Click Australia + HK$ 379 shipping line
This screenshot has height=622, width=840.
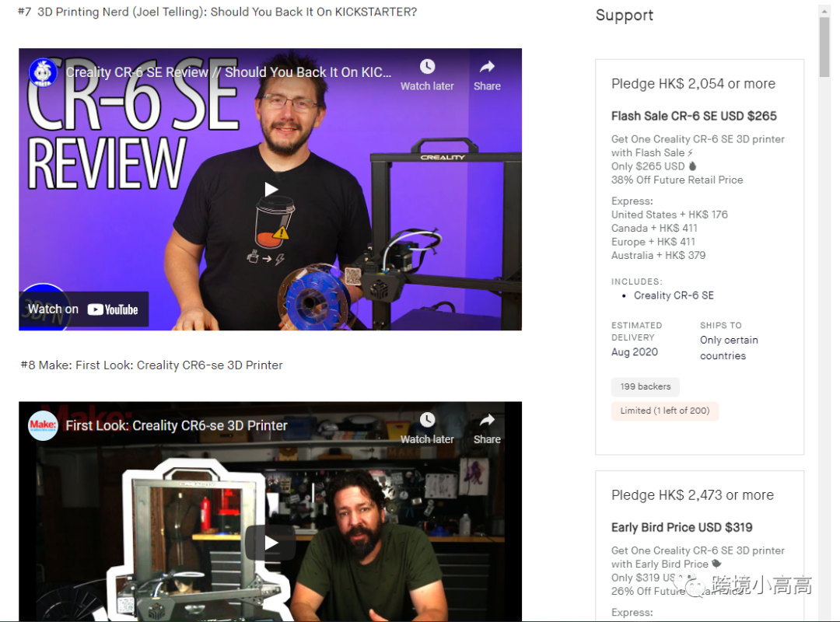click(658, 256)
